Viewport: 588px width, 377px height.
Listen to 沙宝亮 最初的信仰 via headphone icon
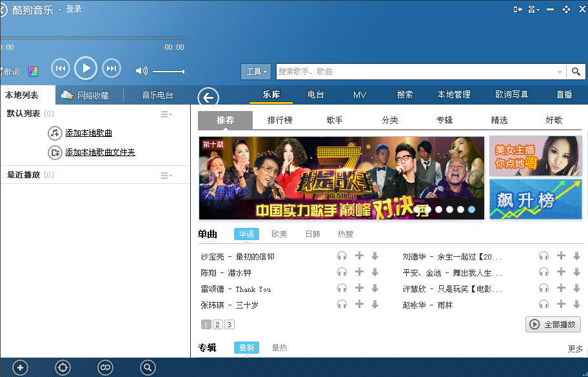pyautogui.click(x=342, y=256)
